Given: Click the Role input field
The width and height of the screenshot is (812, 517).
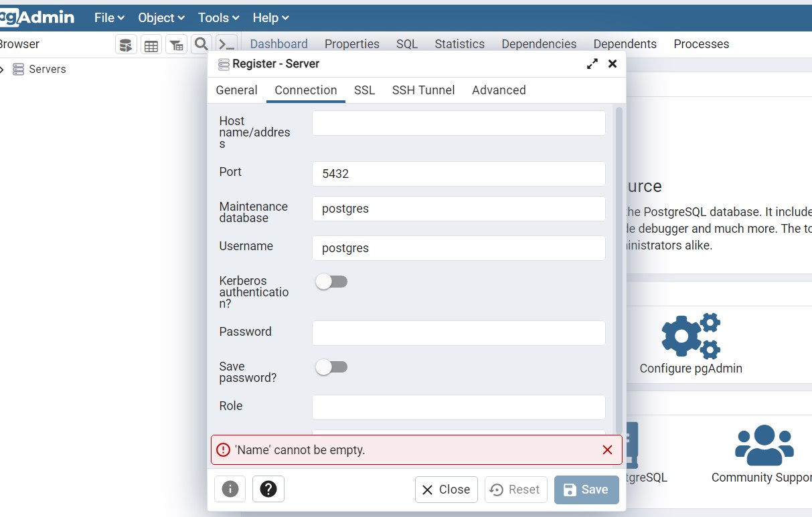Looking at the screenshot, I should coord(459,407).
